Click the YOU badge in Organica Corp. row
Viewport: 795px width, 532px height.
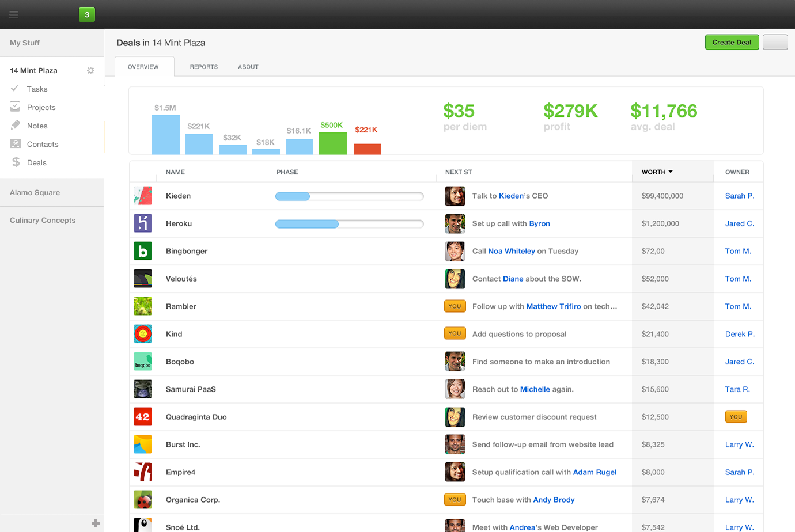pos(455,500)
